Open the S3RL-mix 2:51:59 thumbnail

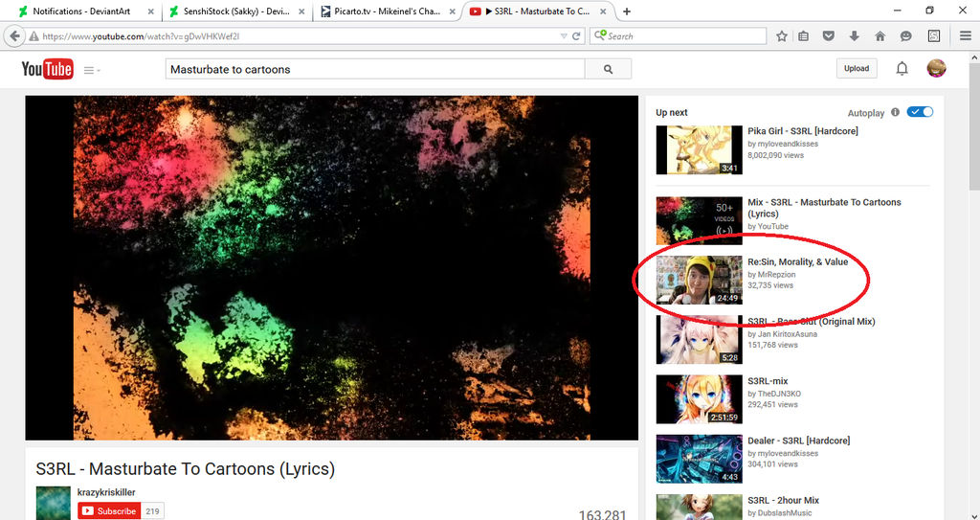click(700, 399)
